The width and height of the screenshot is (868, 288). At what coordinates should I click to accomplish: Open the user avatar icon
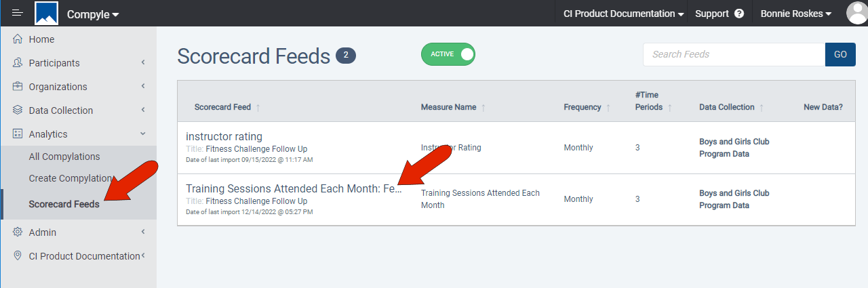tap(856, 14)
